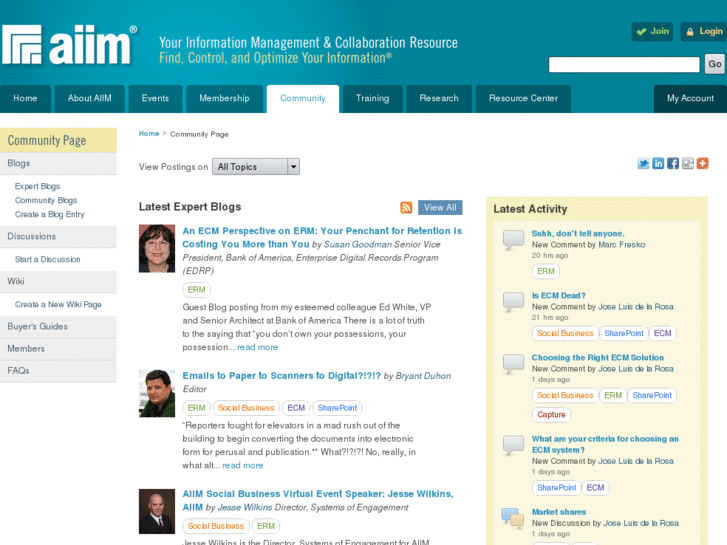
Task: Open the Membership tab
Action: tap(224, 98)
